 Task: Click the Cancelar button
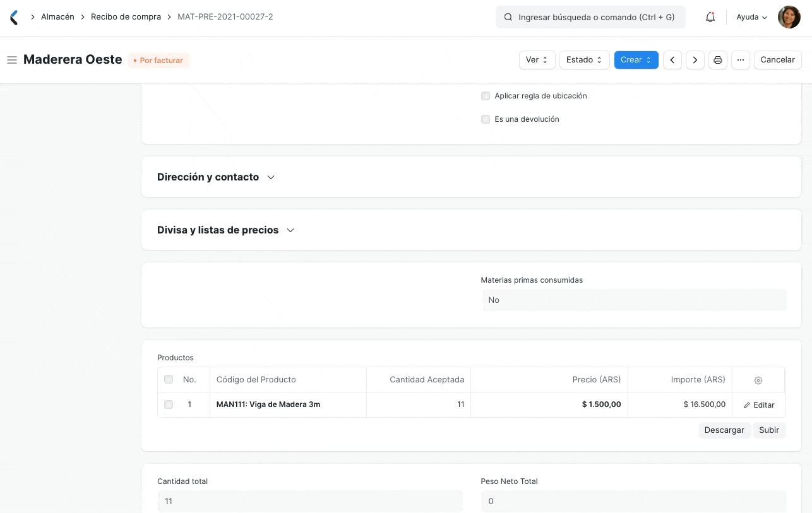tap(777, 60)
